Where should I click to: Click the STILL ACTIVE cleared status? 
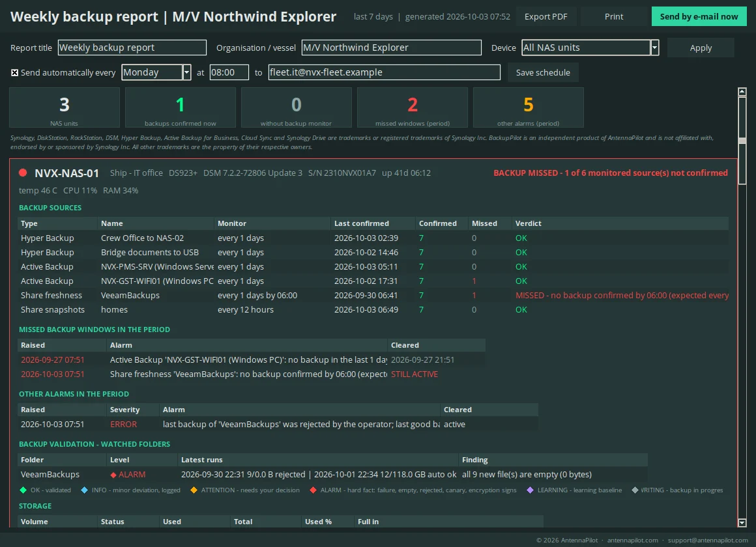(414, 374)
